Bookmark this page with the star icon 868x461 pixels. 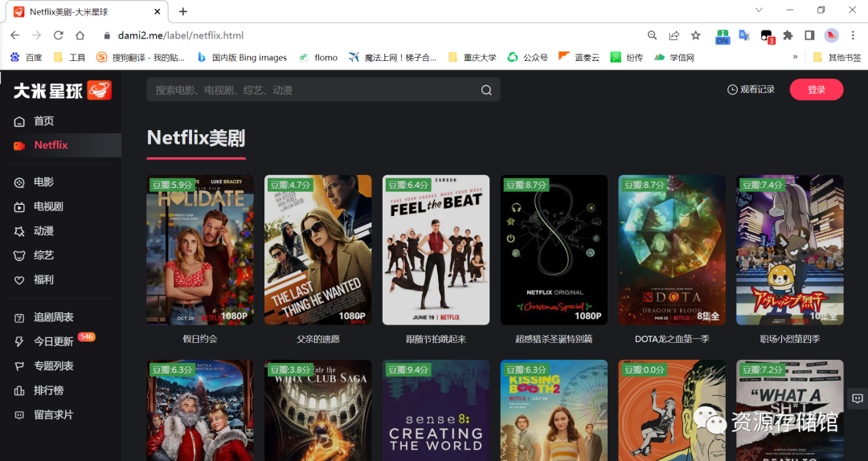[696, 35]
